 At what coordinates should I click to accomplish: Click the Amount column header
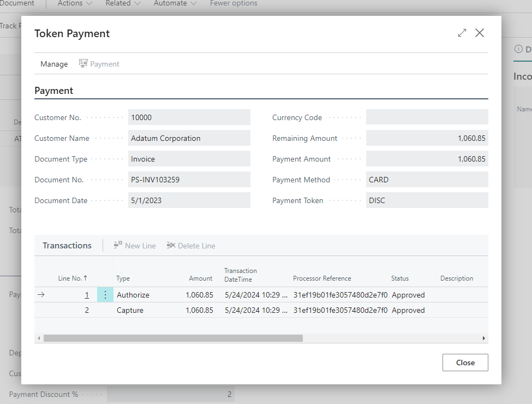coord(200,278)
